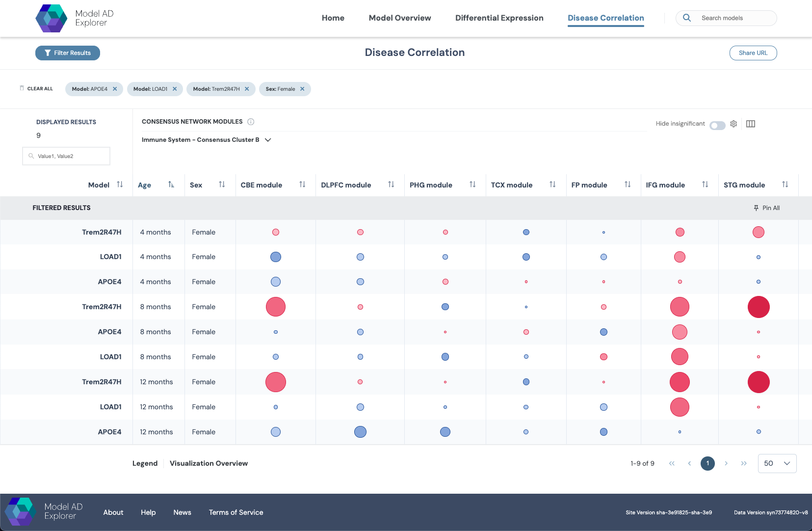Image resolution: width=812 pixels, height=531 pixels.
Task: Click the "Trem2R47H" 4 months row label
Action: click(102, 232)
